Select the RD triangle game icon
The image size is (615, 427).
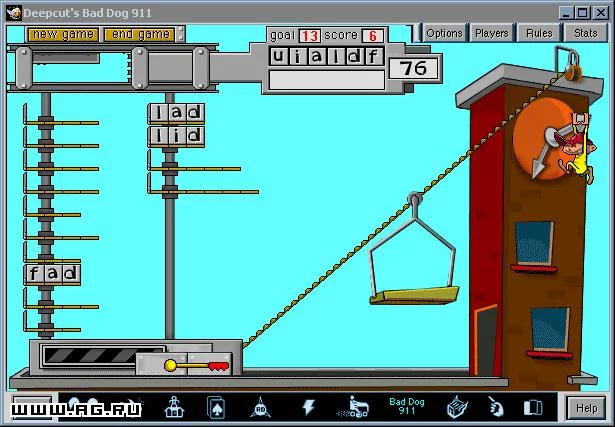click(x=260, y=407)
